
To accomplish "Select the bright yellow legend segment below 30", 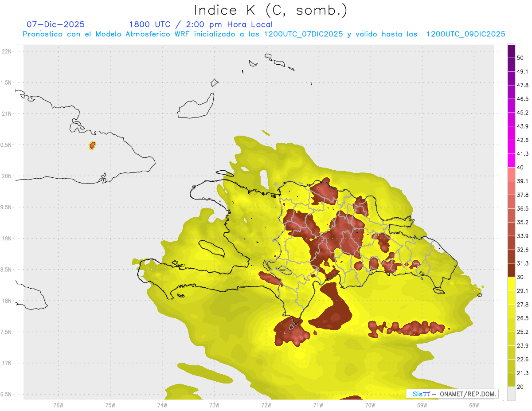I will tap(511, 284).
